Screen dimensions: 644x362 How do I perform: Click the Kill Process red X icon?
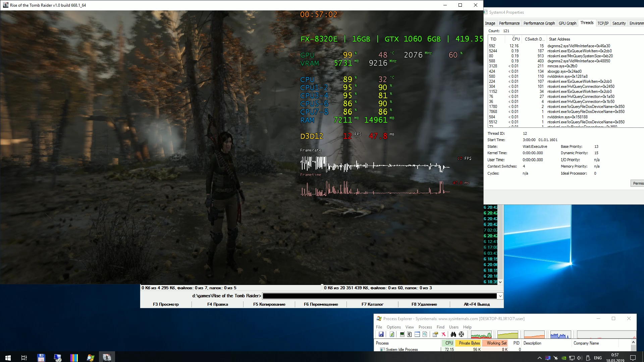(x=443, y=334)
